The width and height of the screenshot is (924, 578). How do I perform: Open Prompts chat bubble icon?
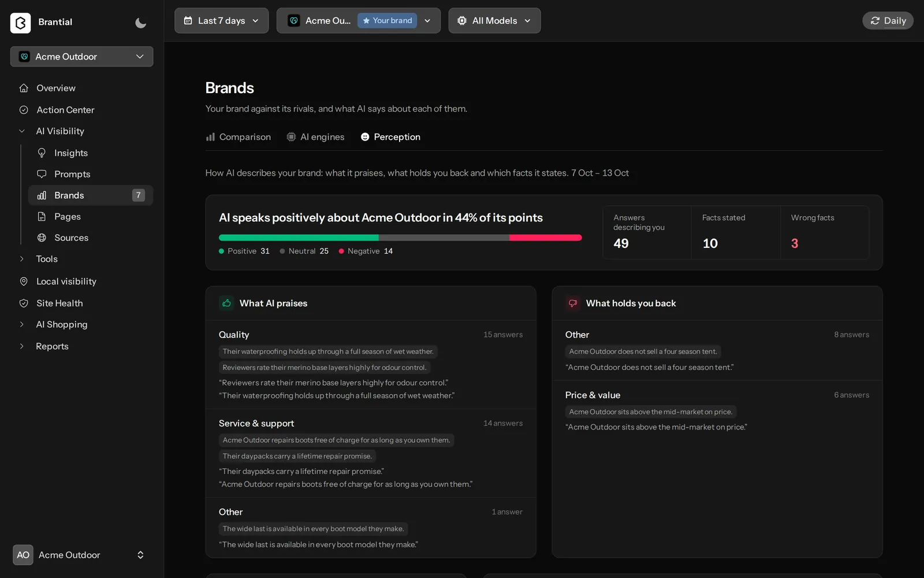point(42,174)
